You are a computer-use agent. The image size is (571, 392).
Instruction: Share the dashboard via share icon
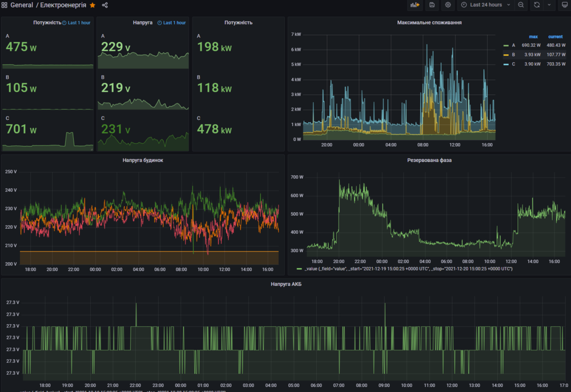coord(105,5)
